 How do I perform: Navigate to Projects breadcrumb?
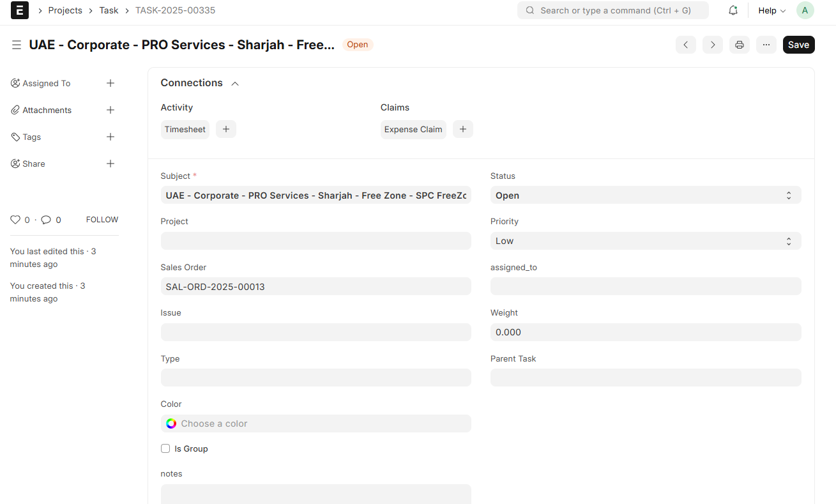pos(65,11)
